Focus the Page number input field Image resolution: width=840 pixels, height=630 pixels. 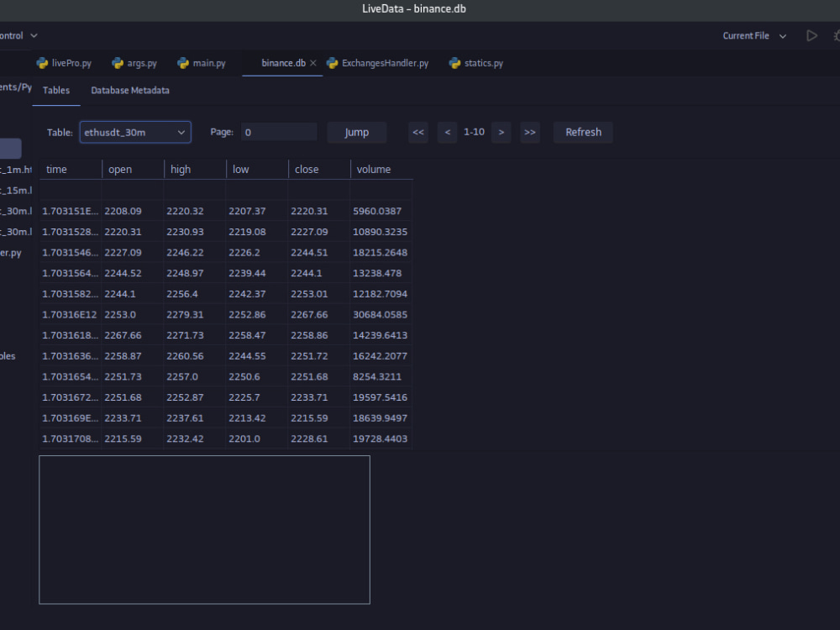pos(279,133)
